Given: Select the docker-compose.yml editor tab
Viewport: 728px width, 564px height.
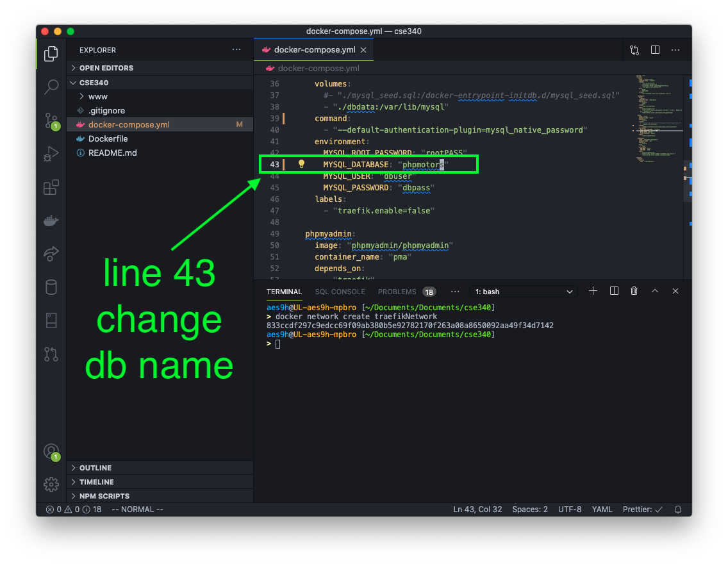Looking at the screenshot, I should [x=314, y=49].
